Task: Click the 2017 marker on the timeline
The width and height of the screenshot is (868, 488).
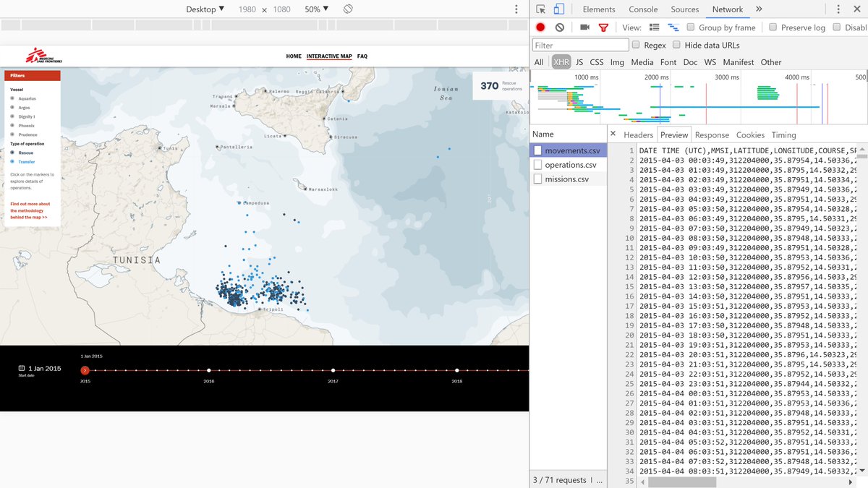Action: tap(333, 370)
